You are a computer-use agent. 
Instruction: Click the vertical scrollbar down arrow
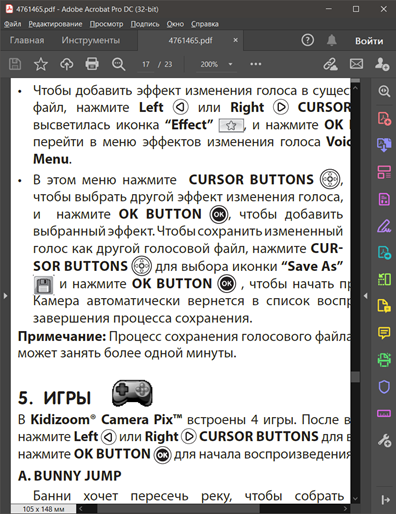point(355,499)
